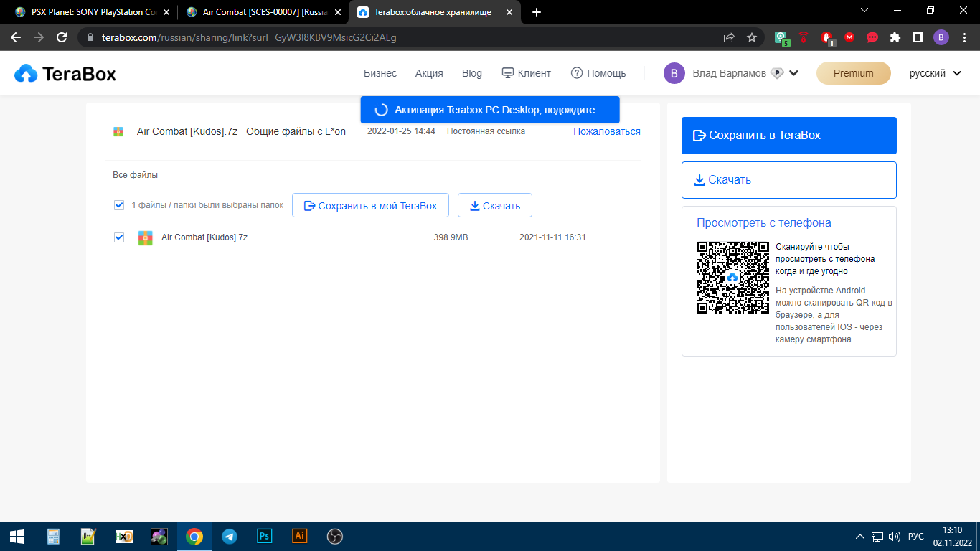Screen dimensions: 980x551
Task: Click Сохранить в мой TeraBox button
Action: click(x=370, y=205)
